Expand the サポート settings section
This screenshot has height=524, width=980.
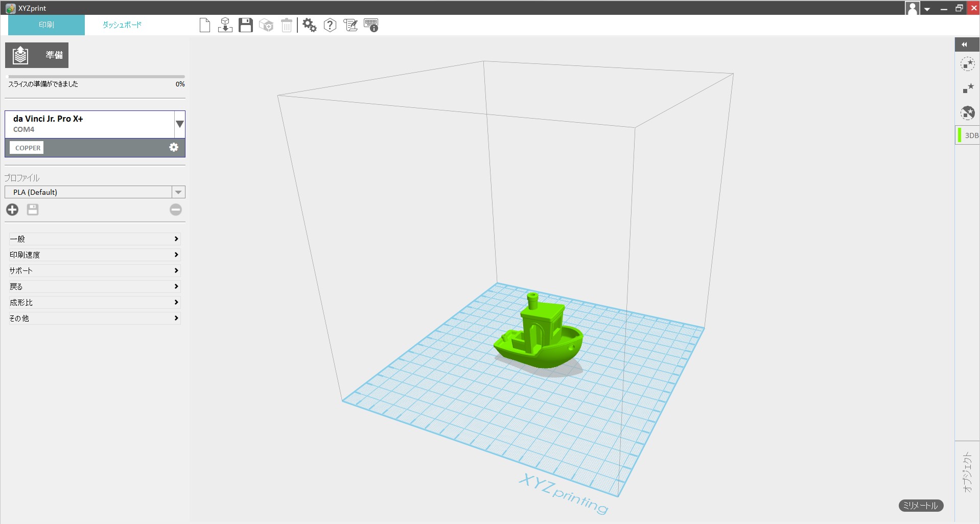(95, 270)
